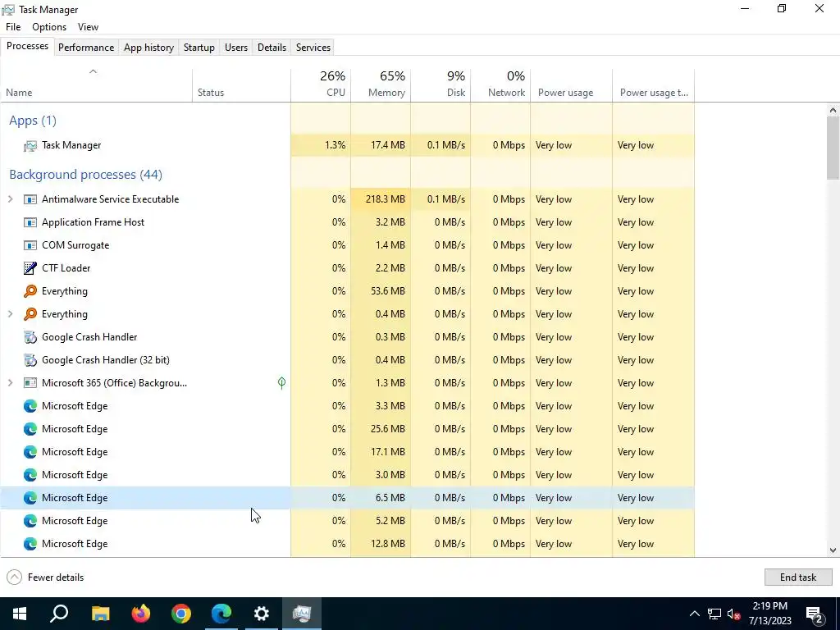This screenshot has height=630, width=840.
Task: Sort by the Name column header
Action: tap(96, 85)
